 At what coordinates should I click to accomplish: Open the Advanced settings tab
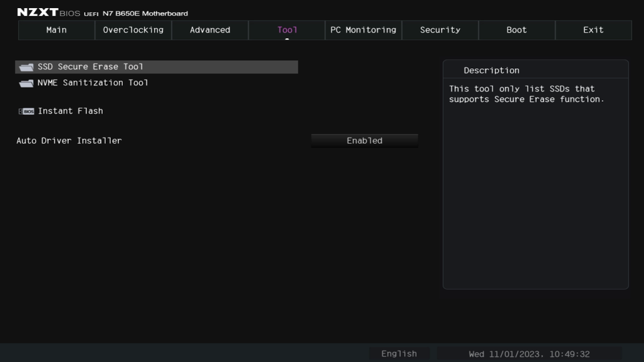point(210,30)
